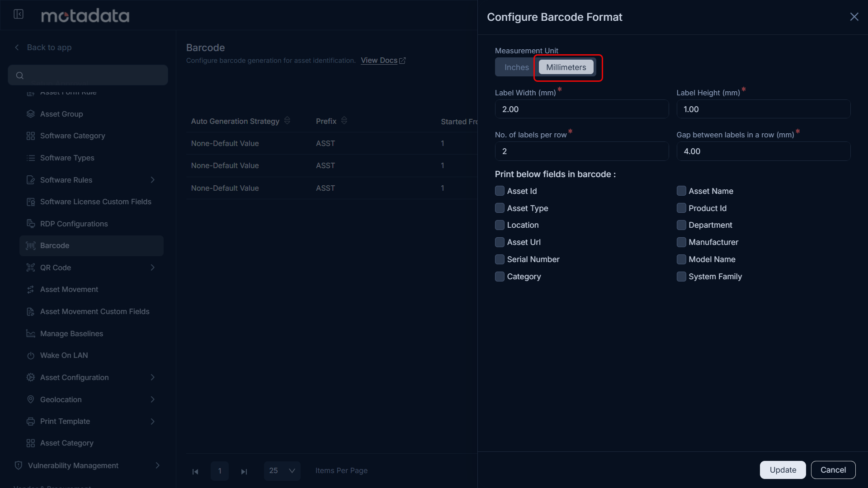The width and height of the screenshot is (868, 488).
Task: Click the Asset Group layers icon
Action: point(31,114)
